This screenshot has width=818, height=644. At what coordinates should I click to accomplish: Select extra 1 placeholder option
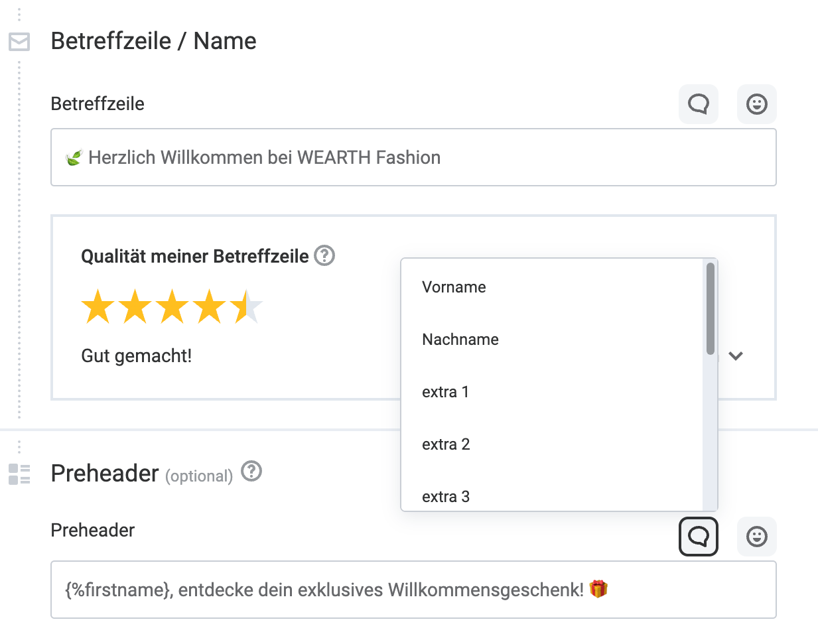click(445, 392)
